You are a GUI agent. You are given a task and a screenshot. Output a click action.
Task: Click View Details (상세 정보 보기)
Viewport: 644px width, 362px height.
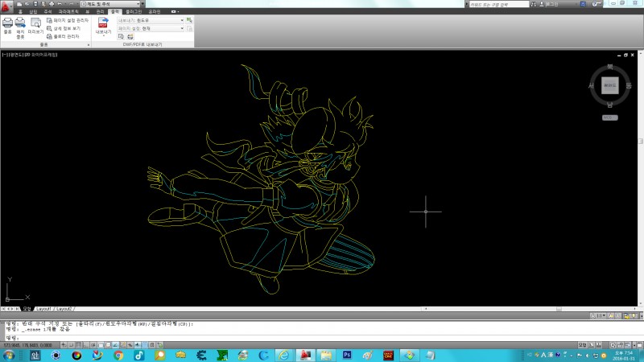[64, 28]
